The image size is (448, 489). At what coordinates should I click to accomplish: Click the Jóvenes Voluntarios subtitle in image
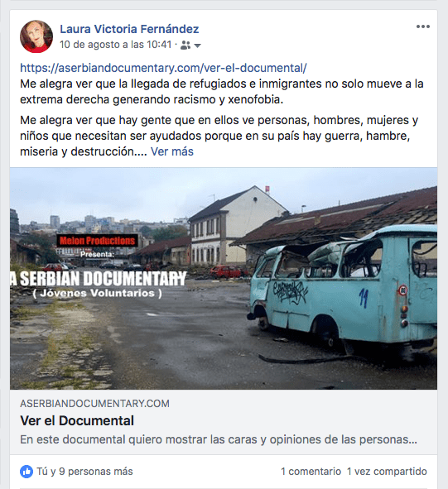coord(98,294)
